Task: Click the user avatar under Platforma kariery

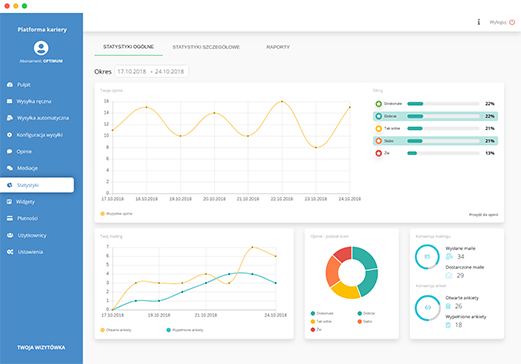Action: point(41,48)
